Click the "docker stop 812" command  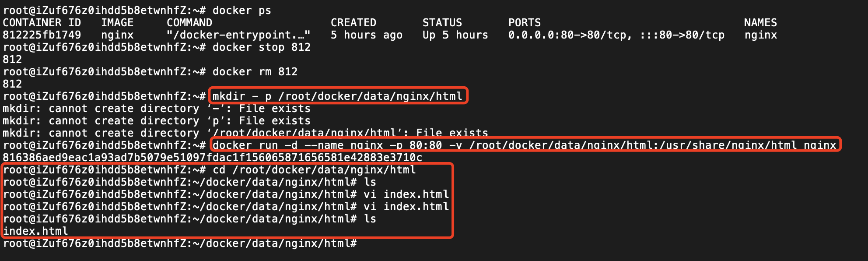(x=261, y=47)
